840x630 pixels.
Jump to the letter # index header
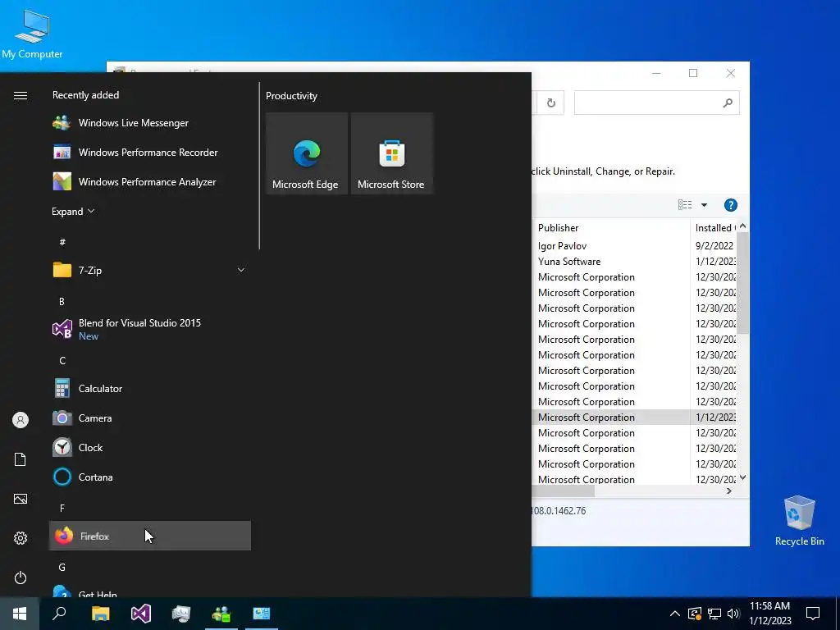coord(62,242)
